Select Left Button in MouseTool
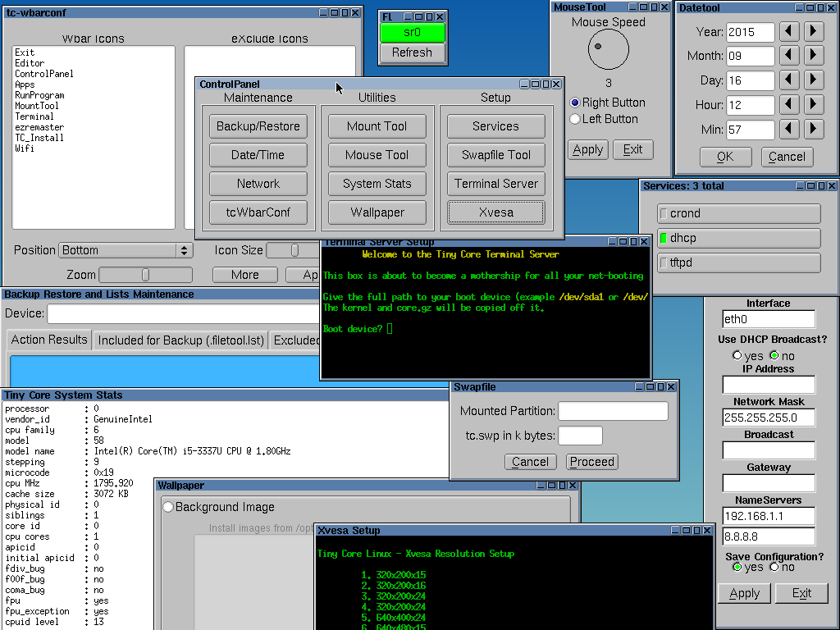 577,118
